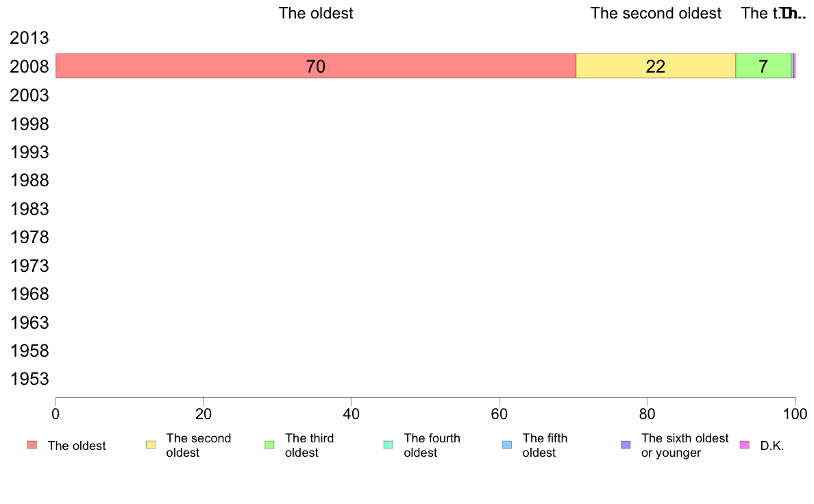Click the red bar segment labeled 70
This screenshot has width=814, height=504.
[316, 66]
